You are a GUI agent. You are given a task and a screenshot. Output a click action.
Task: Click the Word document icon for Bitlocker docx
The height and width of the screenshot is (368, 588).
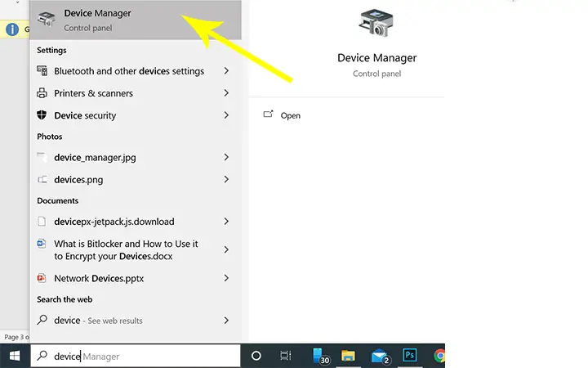tap(42, 244)
